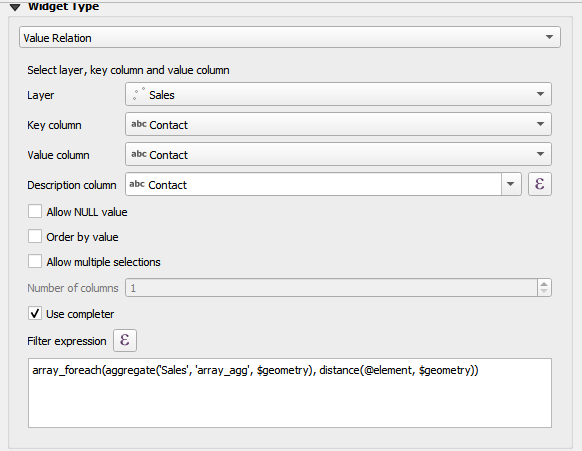Click the 'Select layer, key column and value column' label
Viewport: 582px width, 451px height.
[x=128, y=70]
